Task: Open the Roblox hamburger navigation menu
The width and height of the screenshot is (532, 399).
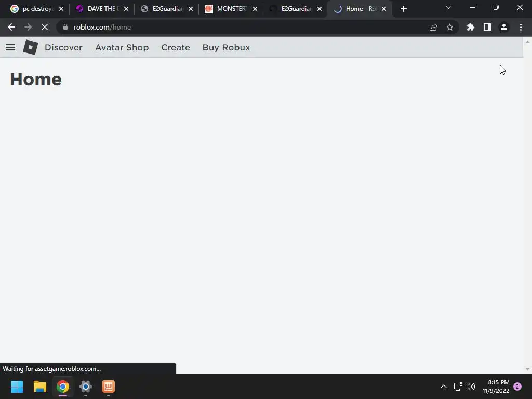Action: [10, 47]
